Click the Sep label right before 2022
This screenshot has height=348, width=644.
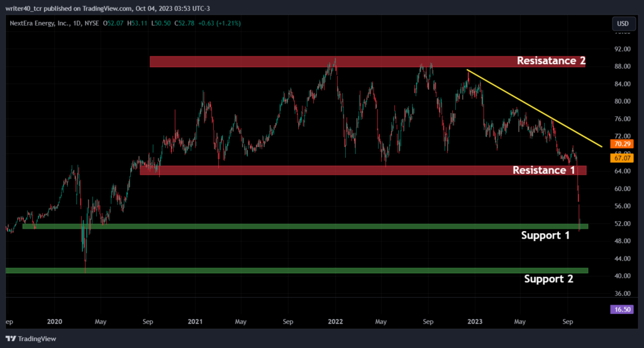[x=288, y=322]
